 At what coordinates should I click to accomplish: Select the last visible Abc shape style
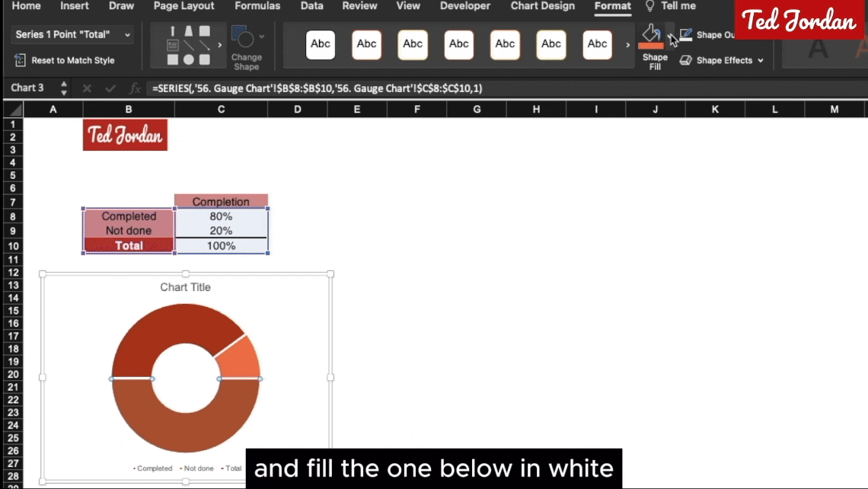pos(597,44)
